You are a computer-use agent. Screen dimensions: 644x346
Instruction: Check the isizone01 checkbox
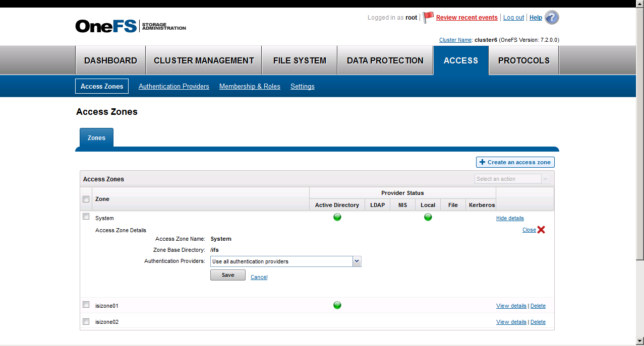click(86, 305)
